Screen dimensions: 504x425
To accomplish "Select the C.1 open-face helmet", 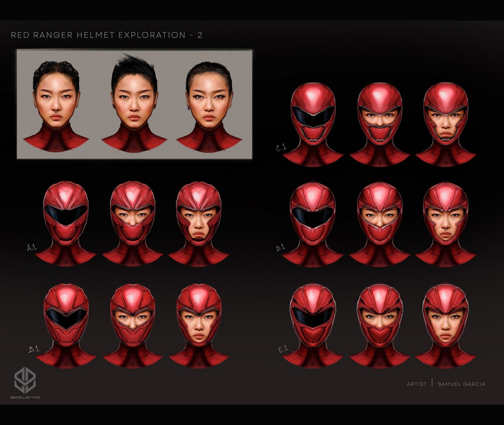I will click(446, 125).
